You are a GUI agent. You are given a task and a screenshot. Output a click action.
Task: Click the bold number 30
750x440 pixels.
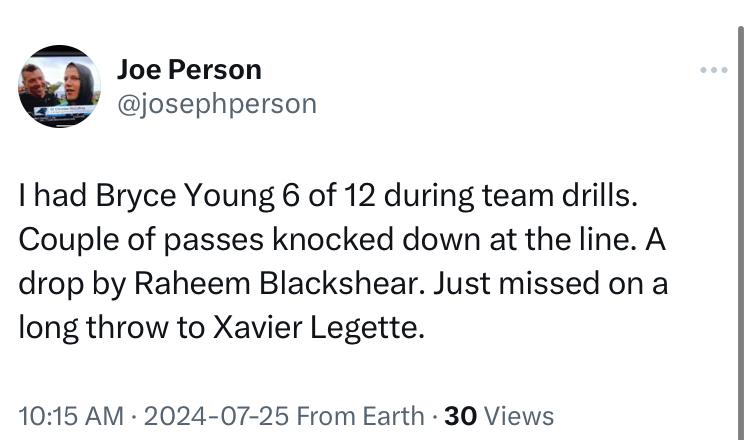[x=460, y=415]
